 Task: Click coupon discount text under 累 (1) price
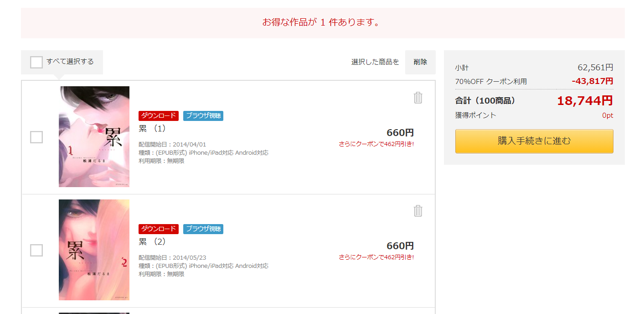(x=376, y=144)
